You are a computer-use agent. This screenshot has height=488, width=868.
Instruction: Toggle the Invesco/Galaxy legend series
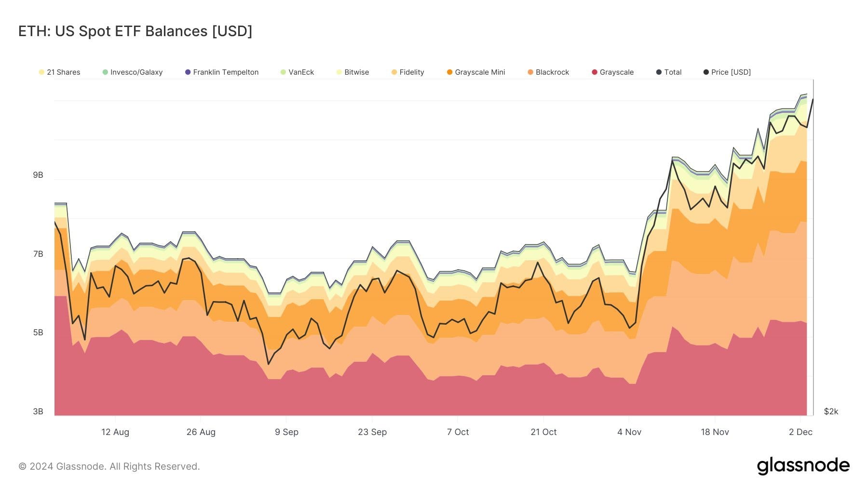pyautogui.click(x=133, y=72)
